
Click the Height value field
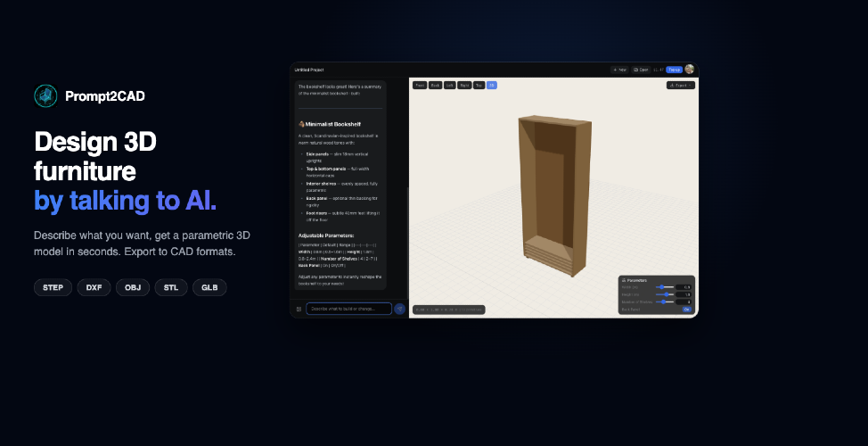coord(684,294)
